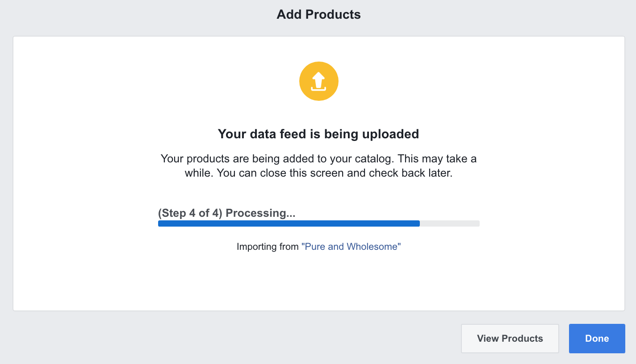The height and width of the screenshot is (364, 636).
Task: Click the gray header area beside Add Products
Action: (x=134, y=16)
